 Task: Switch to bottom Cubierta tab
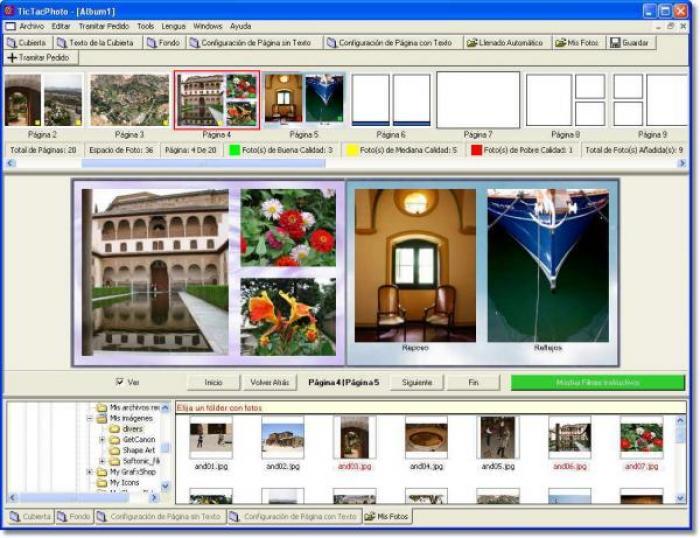tap(30, 517)
